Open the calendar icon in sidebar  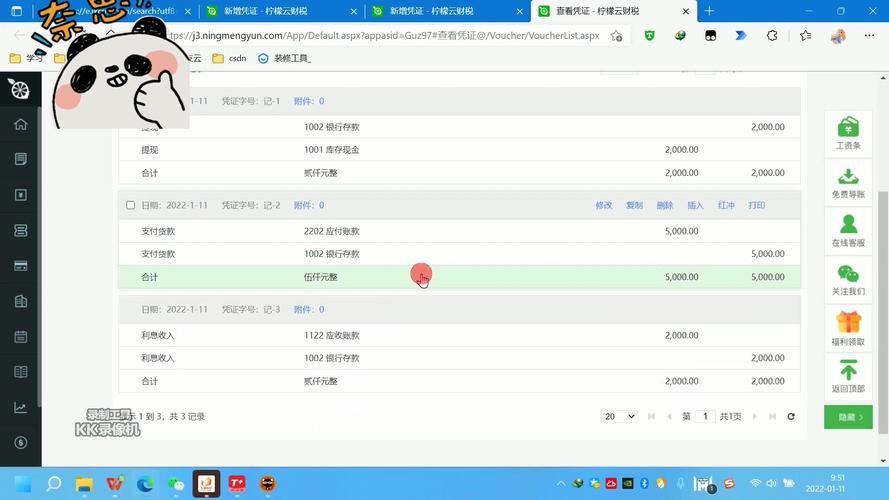21,337
